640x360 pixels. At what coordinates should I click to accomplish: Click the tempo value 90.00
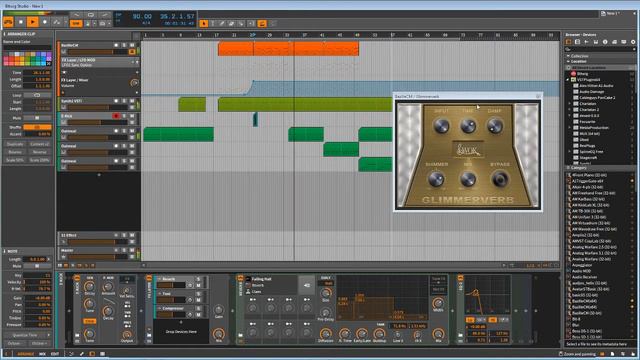point(142,16)
